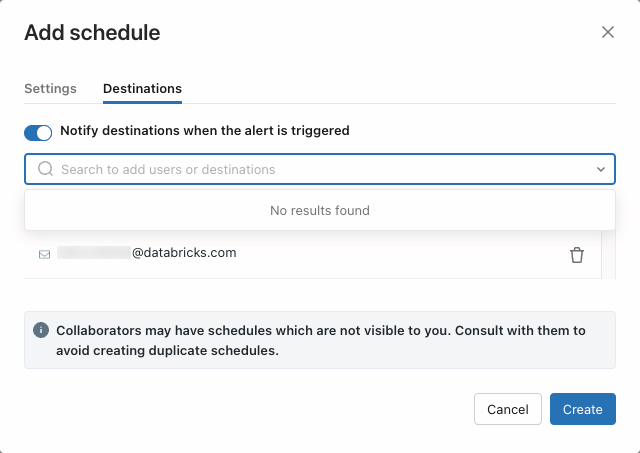
Task: Delete the databricks.com email destination
Action: tap(577, 255)
